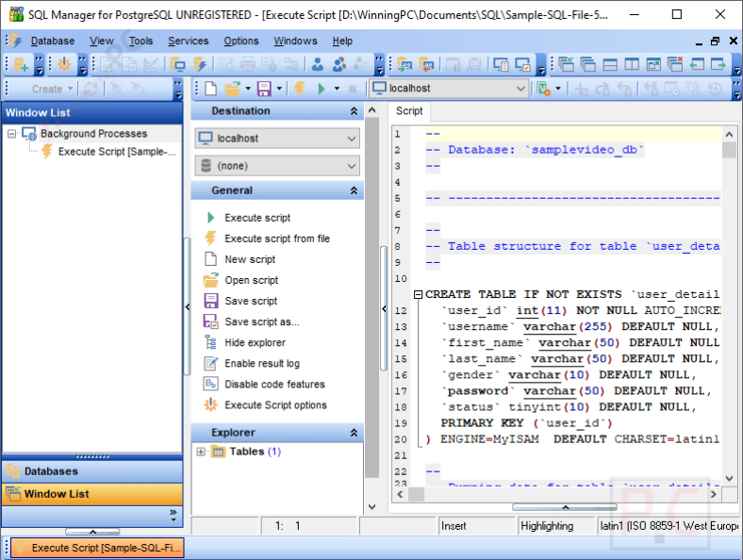The height and width of the screenshot is (560, 743).
Task: Click the open script folder toolbar icon
Action: [232, 89]
